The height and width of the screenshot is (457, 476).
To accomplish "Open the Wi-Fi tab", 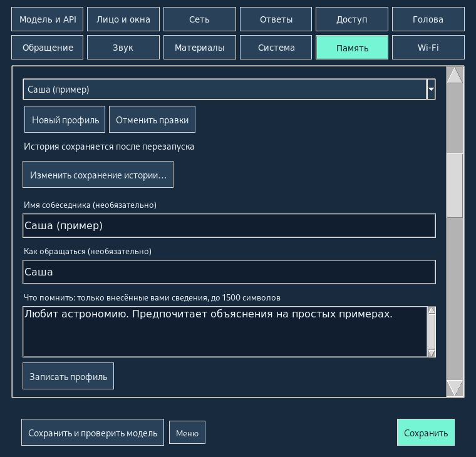I will [x=428, y=48].
